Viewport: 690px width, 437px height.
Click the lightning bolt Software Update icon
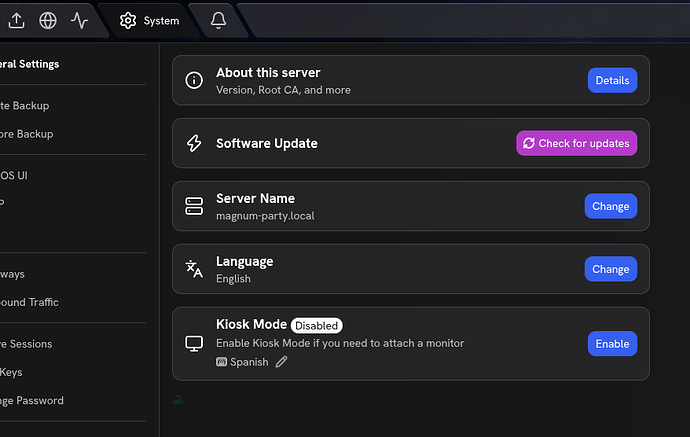tap(194, 143)
